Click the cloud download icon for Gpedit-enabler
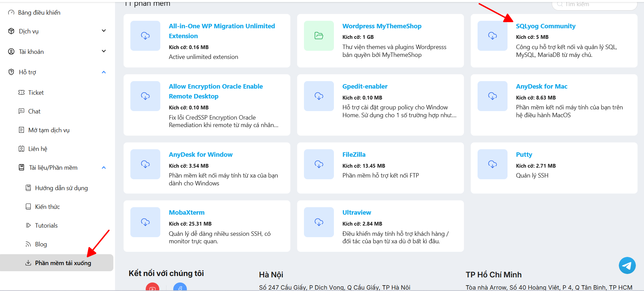 pyautogui.click(x=319, y=96)
